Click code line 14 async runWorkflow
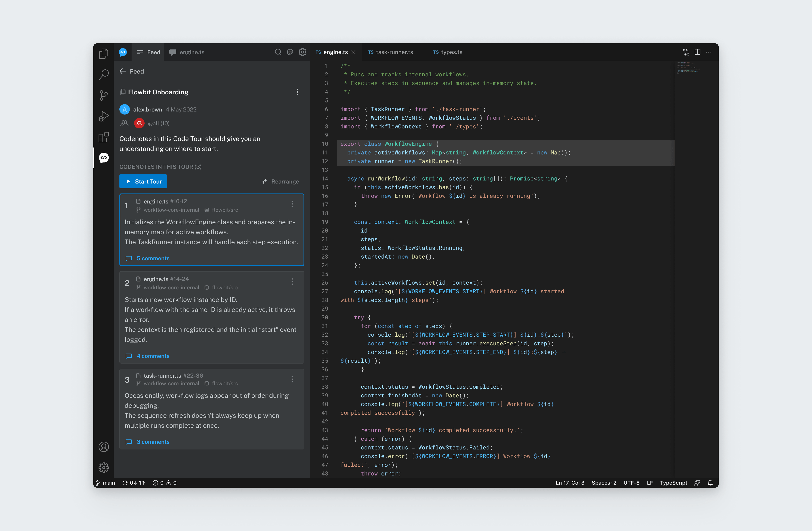Viewport: 812px width, 531px height. (457, 179)
